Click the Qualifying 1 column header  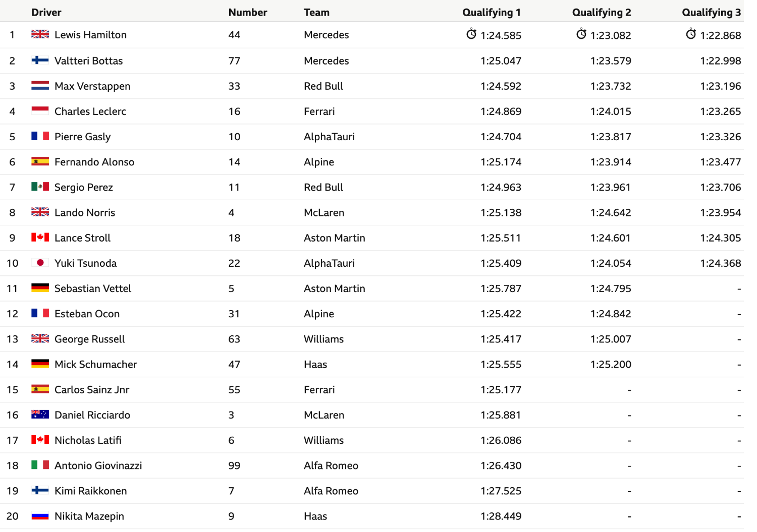point(492,13)
